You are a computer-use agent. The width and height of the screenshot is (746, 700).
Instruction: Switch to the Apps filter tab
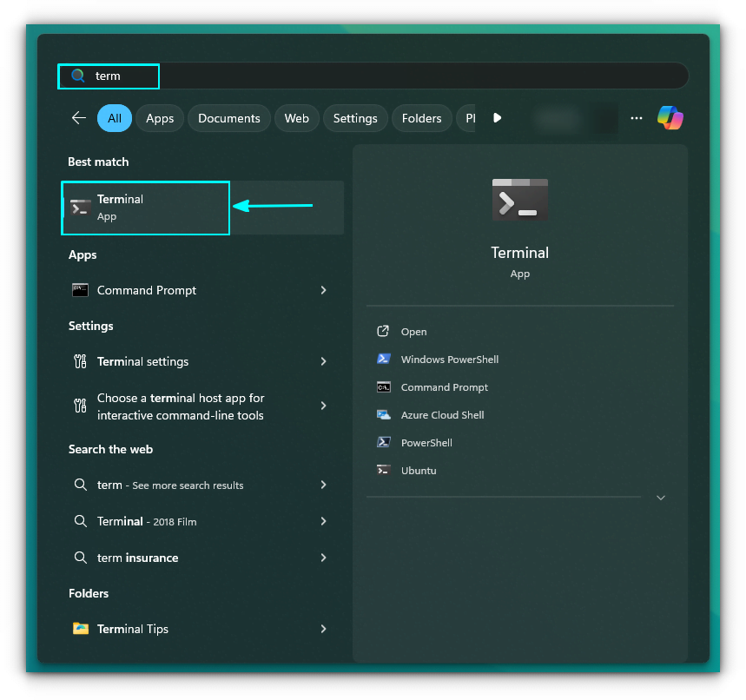pyautogui.click(x=160, y=118)
